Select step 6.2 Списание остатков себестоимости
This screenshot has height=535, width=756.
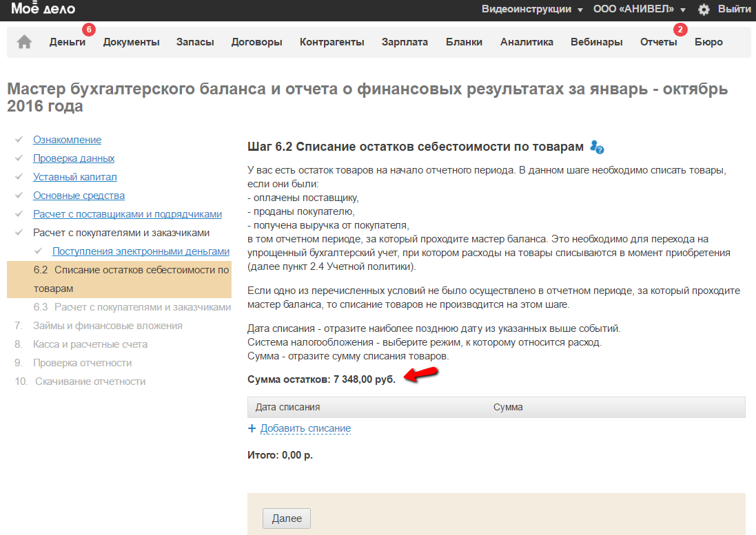(131, 279)
